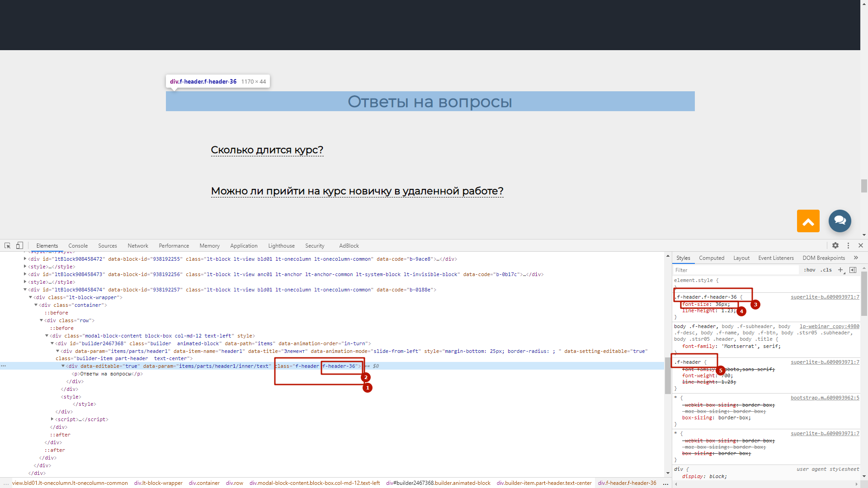The image size is (868, 488).
Task: Open the DevTools three-dot customize menu
Action: [x=848, y=245]
